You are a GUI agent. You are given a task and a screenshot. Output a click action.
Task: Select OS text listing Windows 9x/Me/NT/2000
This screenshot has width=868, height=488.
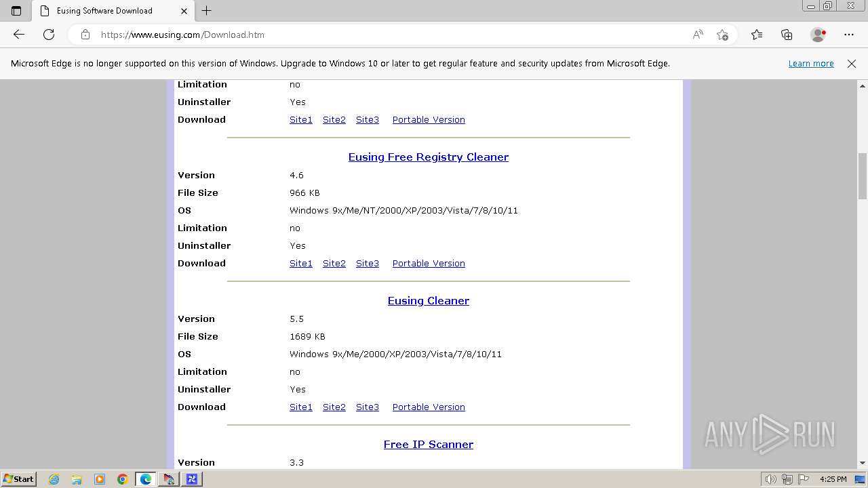tap(403, 210)
